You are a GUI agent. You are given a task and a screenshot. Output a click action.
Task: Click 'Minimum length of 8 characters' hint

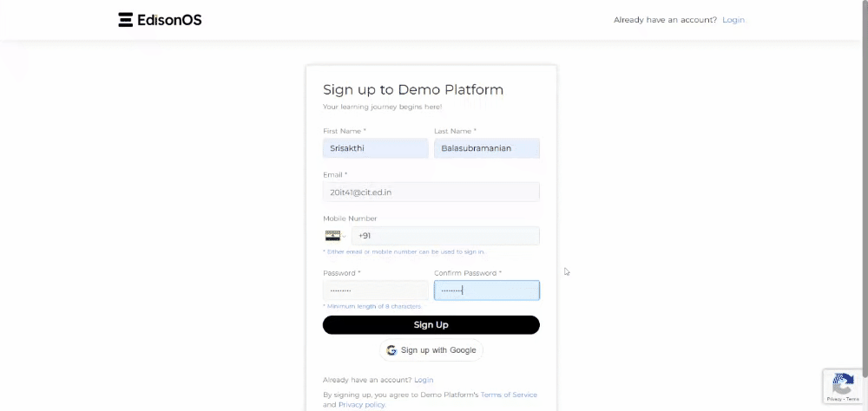(x=372, y=306)
